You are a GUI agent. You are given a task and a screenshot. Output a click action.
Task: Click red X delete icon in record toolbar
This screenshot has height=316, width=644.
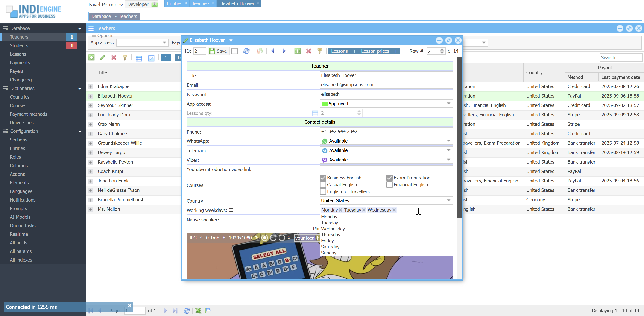pos(308,51)
